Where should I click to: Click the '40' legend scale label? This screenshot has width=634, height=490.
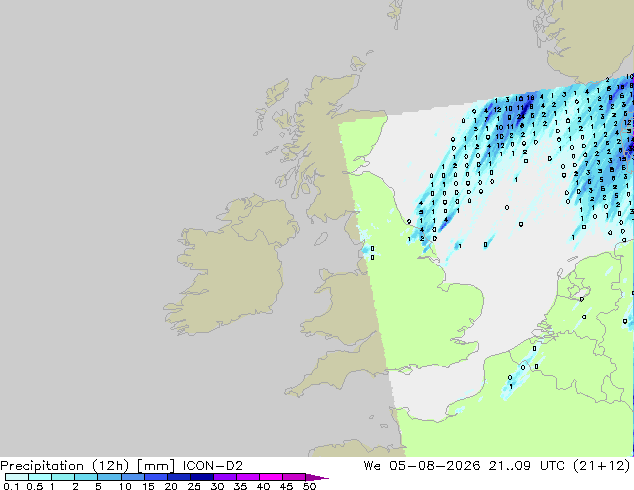pos(263,486)
